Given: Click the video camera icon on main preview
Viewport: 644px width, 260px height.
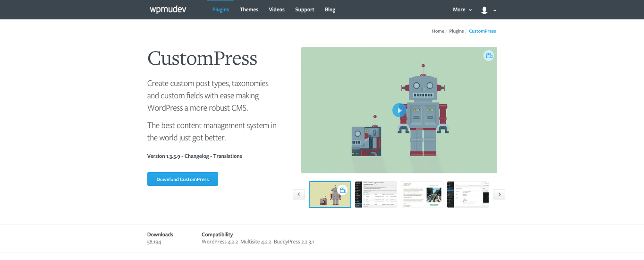Looking at the screenshot, I should coord(489,56).
